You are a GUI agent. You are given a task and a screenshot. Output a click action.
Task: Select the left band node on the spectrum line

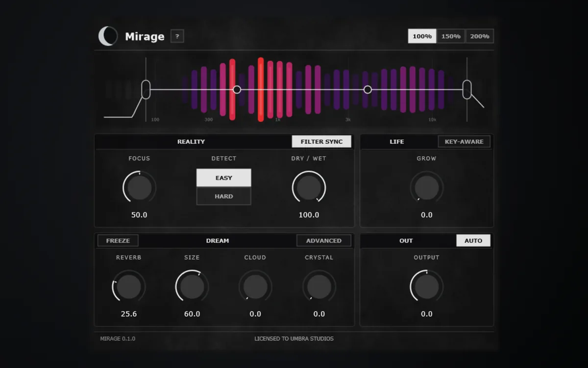pyautogui.click(x=237, y=89)
